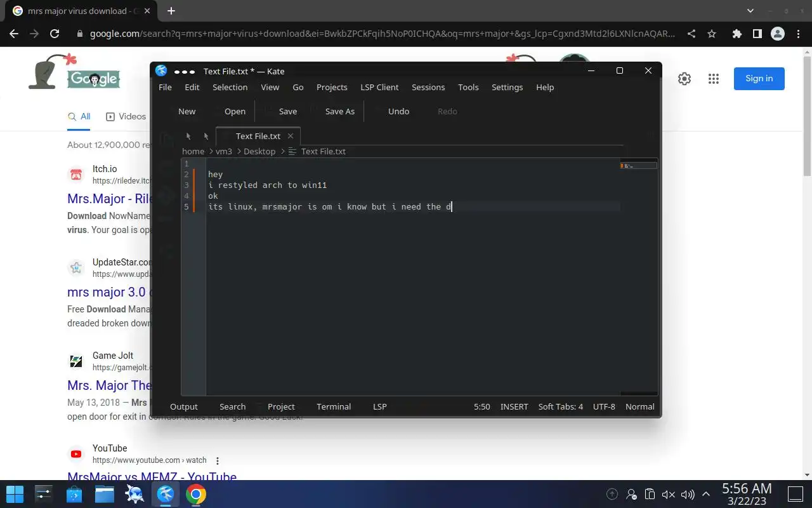812x508 pixels.
Task: Open the user switch icon in system tray
Action: pyautogui.click(x=631, y=494)
